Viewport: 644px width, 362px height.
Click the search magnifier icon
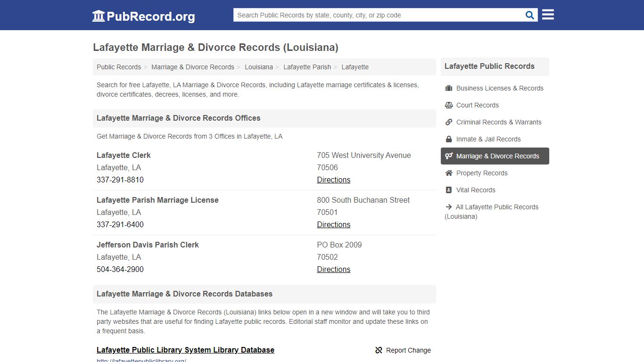530,15
